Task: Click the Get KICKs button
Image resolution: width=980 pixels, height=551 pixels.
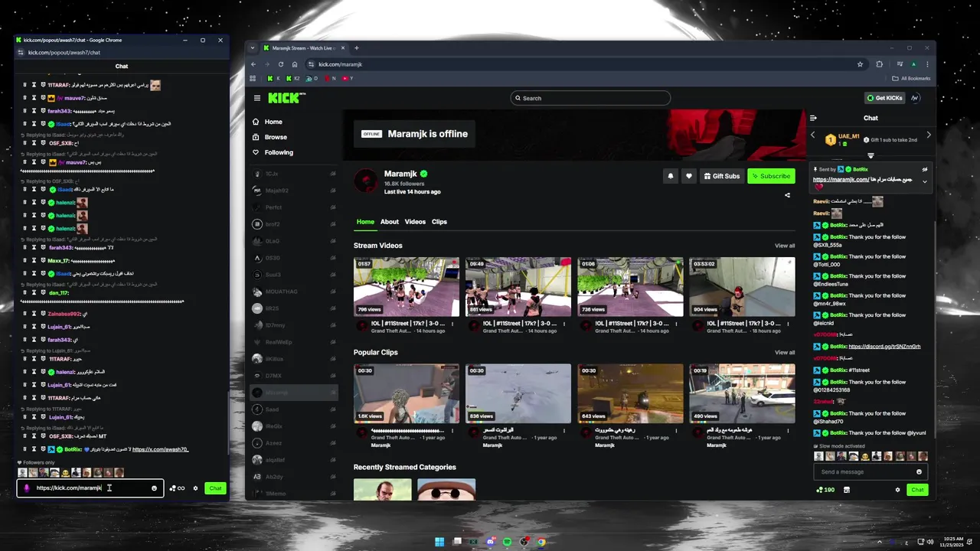Action: pyautogui.click(x=884, y=98)
